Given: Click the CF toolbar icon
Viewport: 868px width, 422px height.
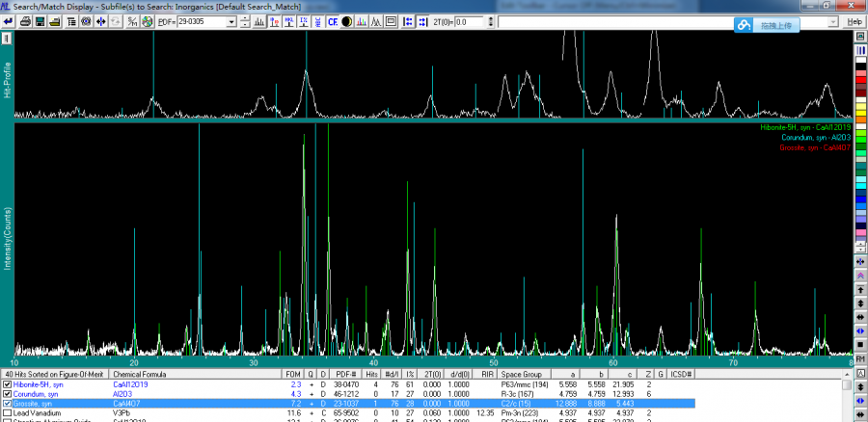Looking at the screenshot, I should click(x=332, y=21).
